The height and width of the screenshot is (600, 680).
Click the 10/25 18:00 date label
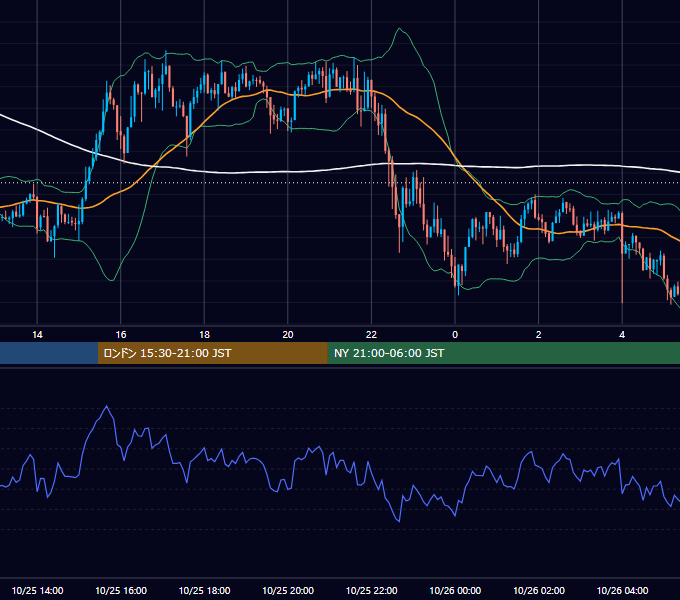(204, 590)
